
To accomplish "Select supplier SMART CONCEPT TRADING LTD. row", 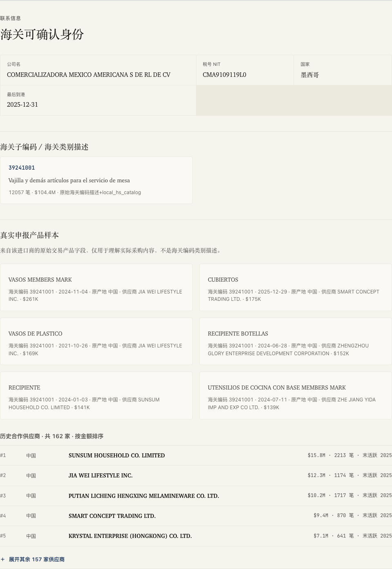I will (196, 516).
